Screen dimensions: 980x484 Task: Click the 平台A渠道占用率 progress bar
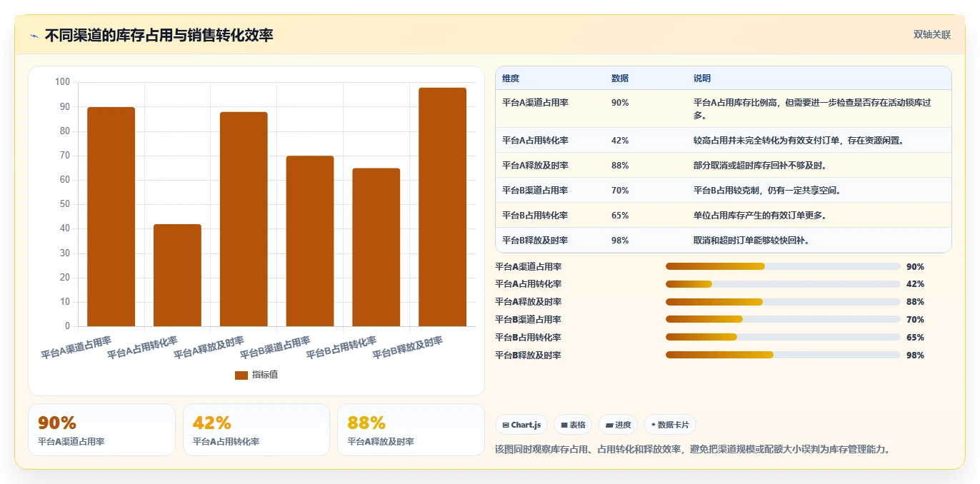tap(783, 266)
